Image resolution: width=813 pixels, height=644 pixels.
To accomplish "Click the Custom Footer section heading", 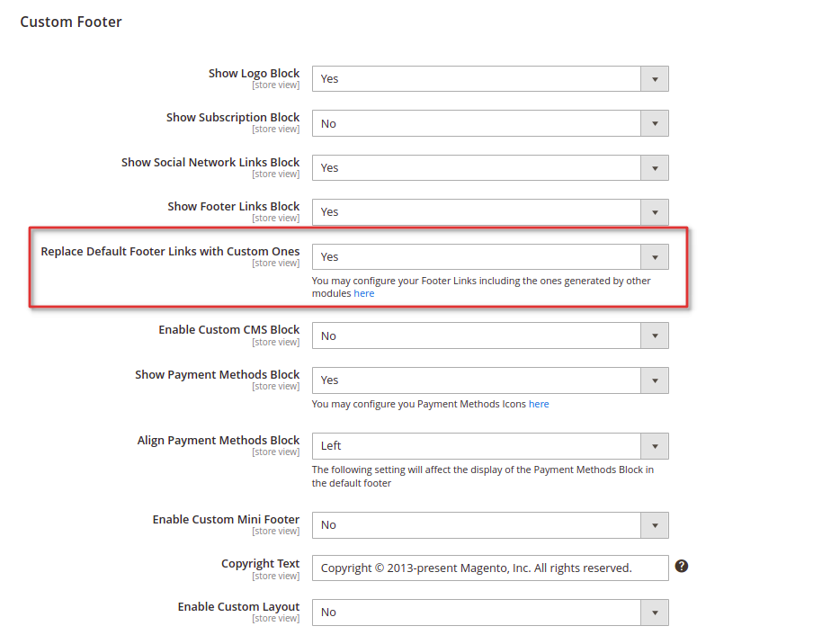I will 71,22.
